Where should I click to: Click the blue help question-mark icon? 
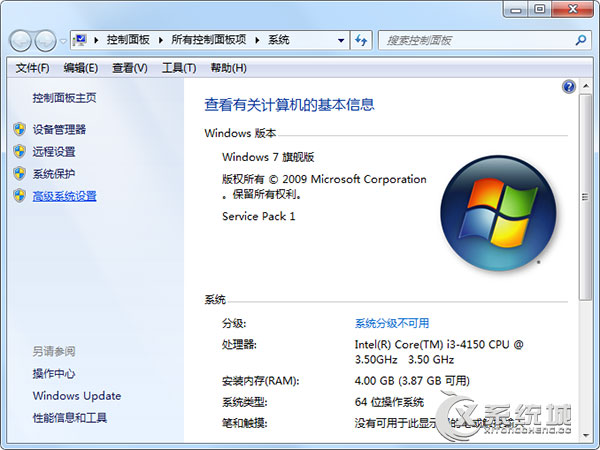click(x=569, y=87)
